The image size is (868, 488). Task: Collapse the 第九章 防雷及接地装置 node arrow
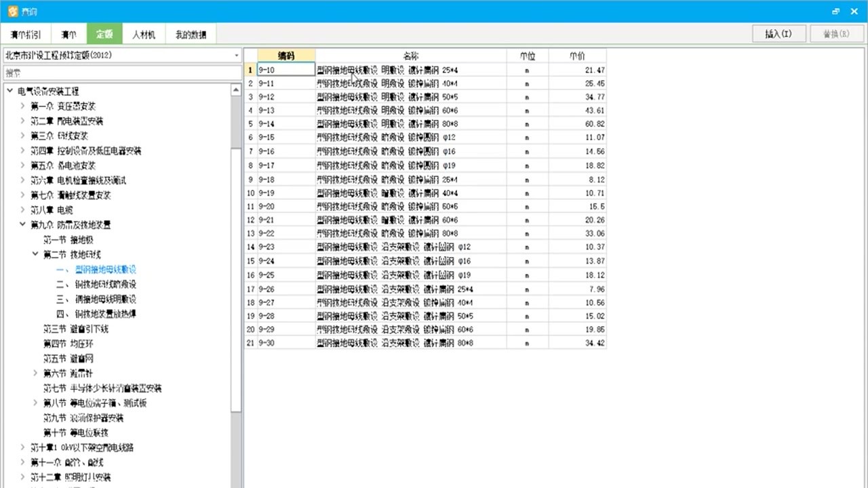(22, 224)
